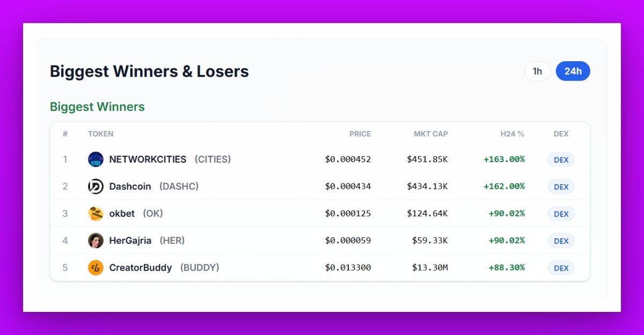Viewport: 644px width, 335px height.
Task: Click the PRICE column header
Action: [x=360, y=134]
